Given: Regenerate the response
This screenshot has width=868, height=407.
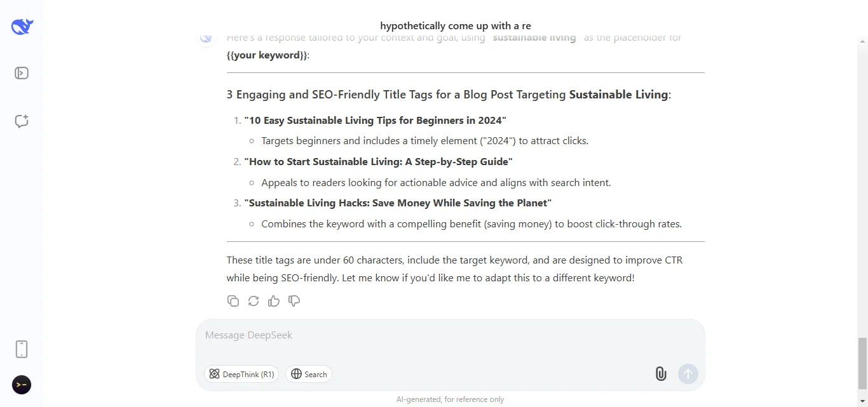Looking at the screenshot, I should coord(254,301).
